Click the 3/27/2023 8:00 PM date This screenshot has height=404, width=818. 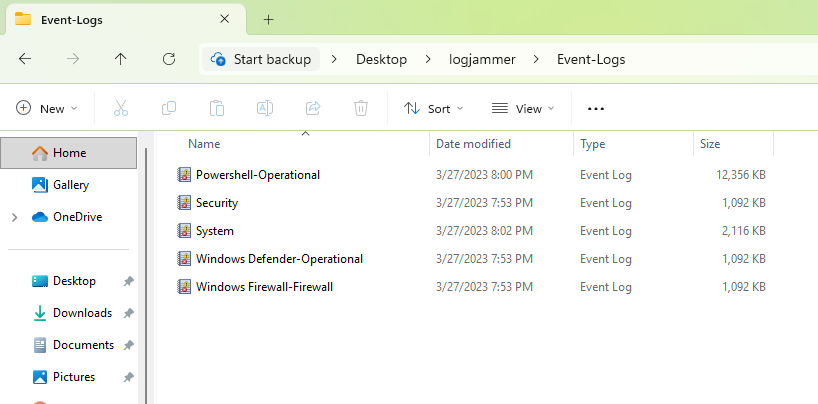tap(485, 175)
